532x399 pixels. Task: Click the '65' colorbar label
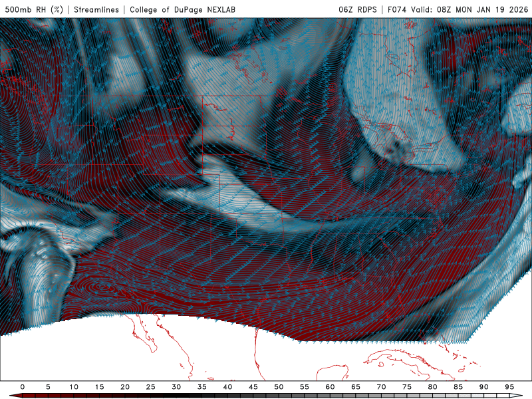(356, 387)
